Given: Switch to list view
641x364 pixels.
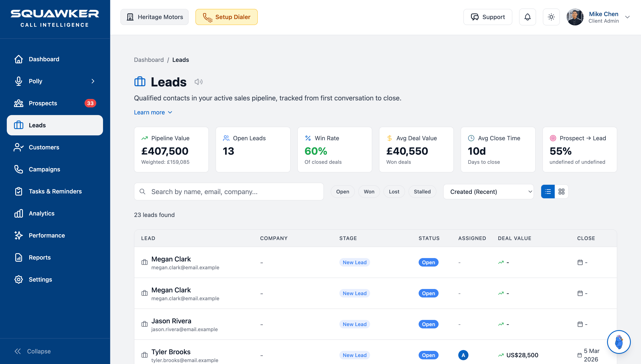Looking at the screenshot, I should [x=548, y=192].
